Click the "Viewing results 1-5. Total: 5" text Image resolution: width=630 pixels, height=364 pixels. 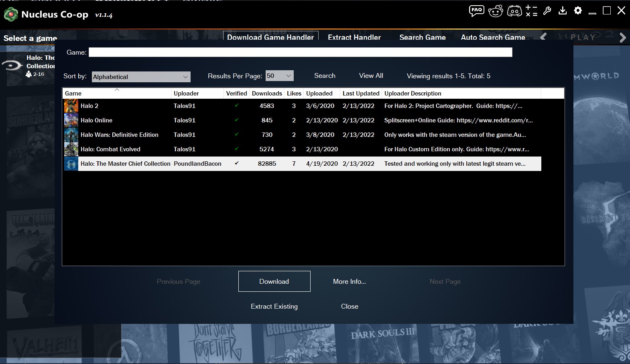(449, 76)
